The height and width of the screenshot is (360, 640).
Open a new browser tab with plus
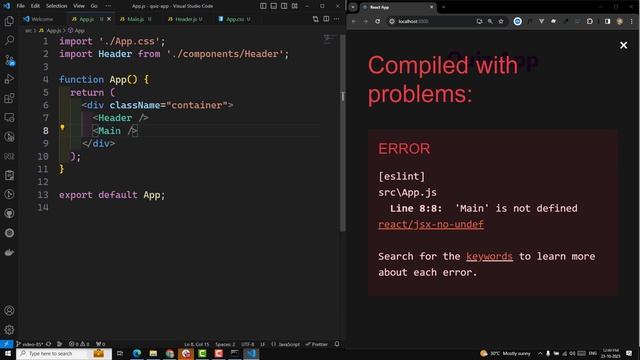(x=444, y=7)
